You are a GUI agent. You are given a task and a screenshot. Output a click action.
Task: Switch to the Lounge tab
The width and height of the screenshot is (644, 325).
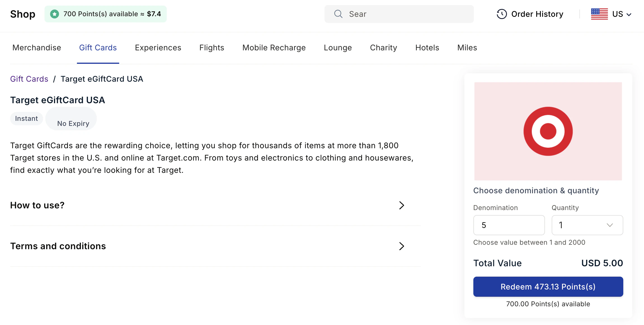pyautogui.click(x=338, y=48)
